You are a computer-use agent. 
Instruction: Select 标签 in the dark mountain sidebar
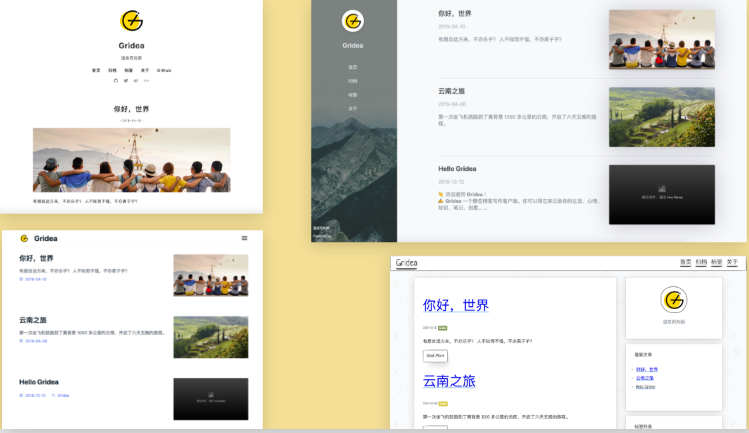(x=353, y=95)
